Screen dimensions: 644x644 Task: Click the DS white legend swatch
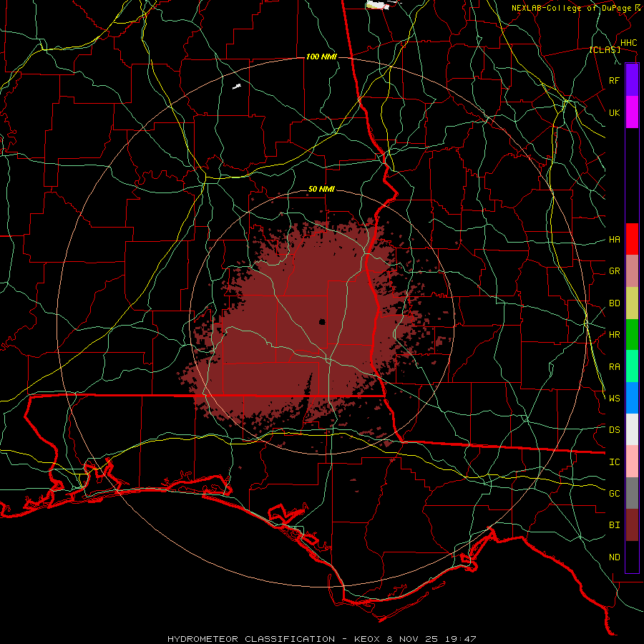click(x=632, y=429)
